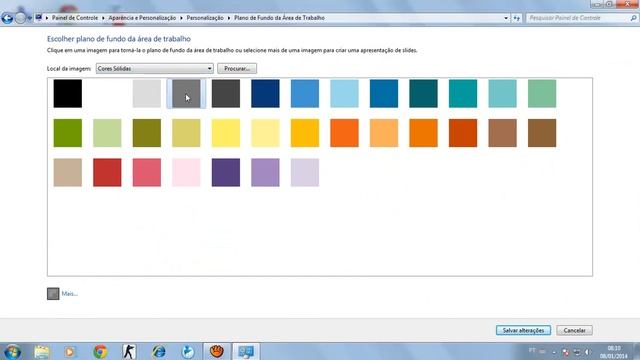Click the Forward navigation arrow button

coord(20,18)
